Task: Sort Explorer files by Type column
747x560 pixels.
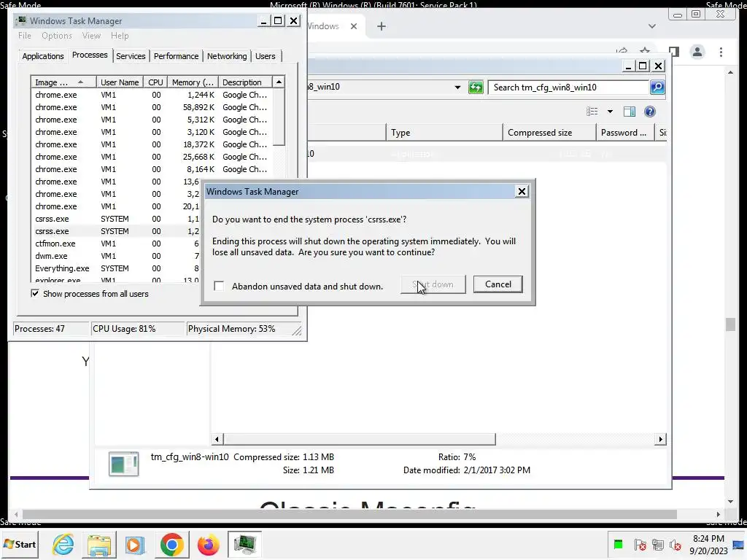Action: coord(444,133)
